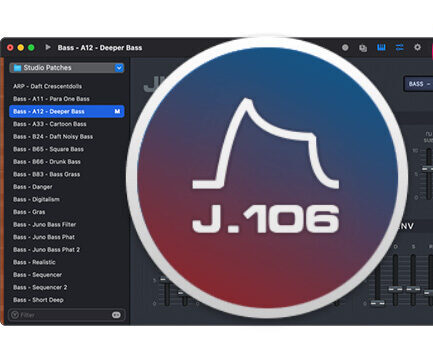Screen dimensions: 433x363
Task: Select patch 'Bass - B65 - Square Bass'
Action: click(48, 149)
